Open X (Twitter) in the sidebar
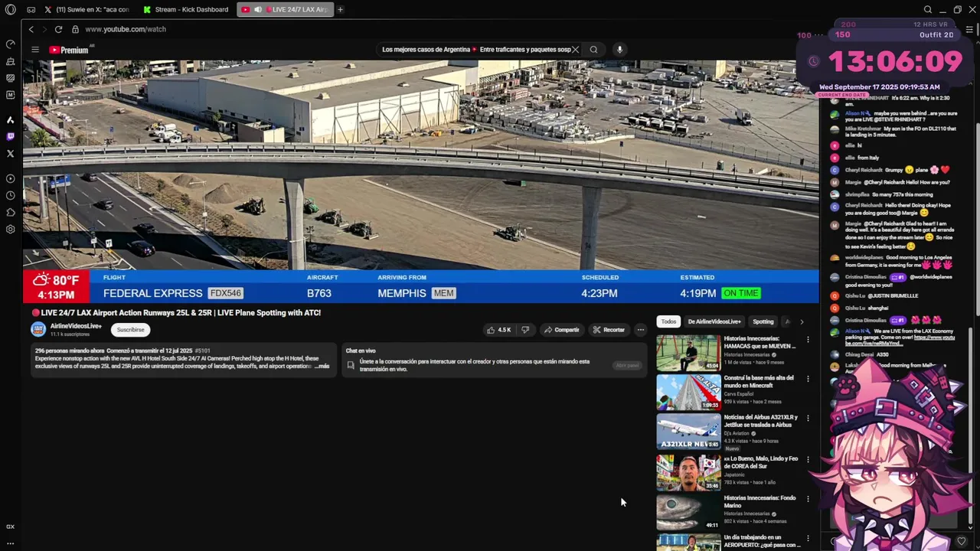The width and height of the screenshot is (980, 551). coord(10,154)
